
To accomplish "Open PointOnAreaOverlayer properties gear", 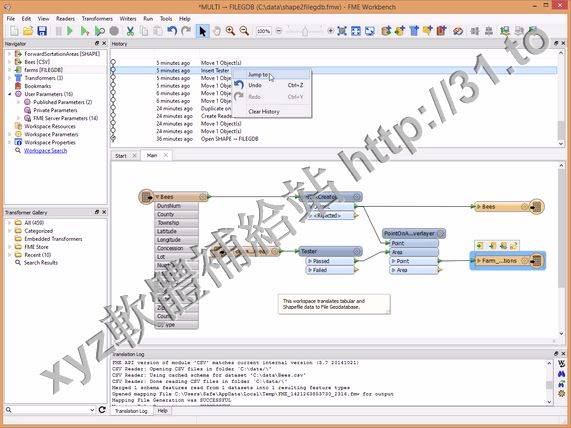I will tap(441, 233).
